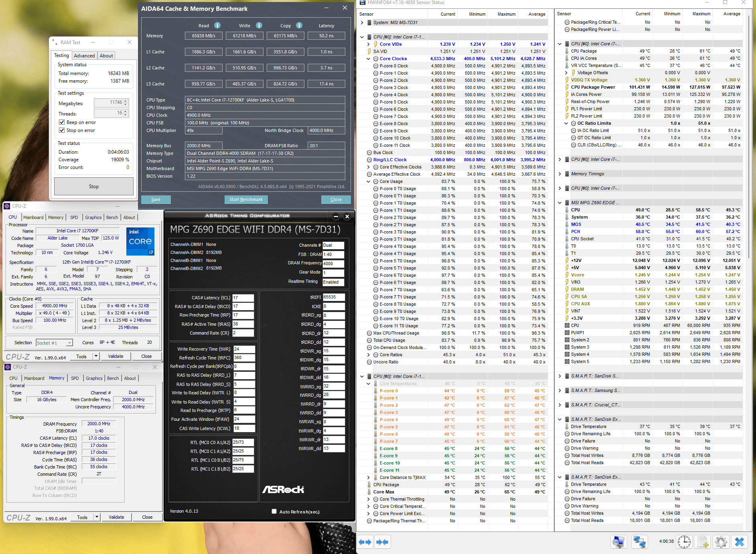Collapse MSI MPG Z690 EDGE sensor section
The height and width of the screenshot is (554, 756).
(560, 203)
